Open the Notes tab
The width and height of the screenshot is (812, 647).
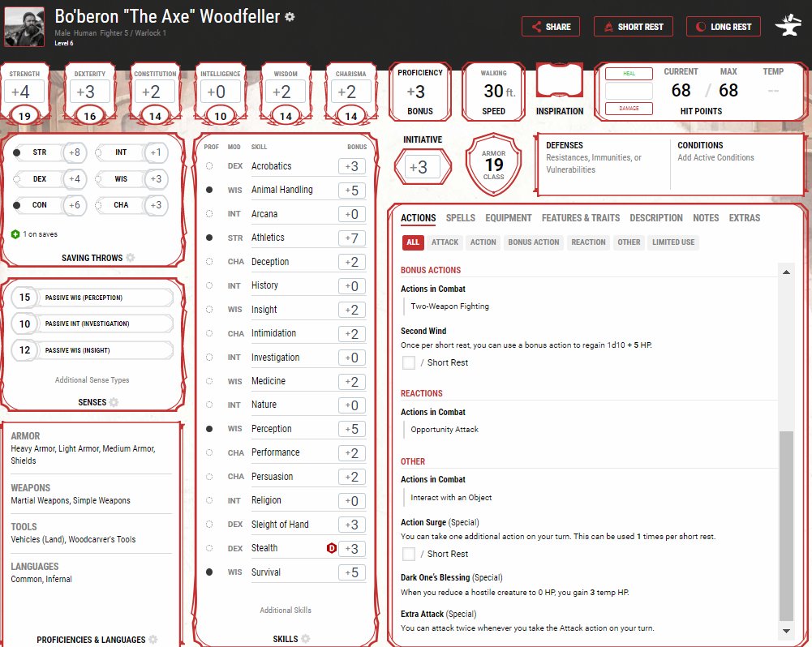(706, 218)
